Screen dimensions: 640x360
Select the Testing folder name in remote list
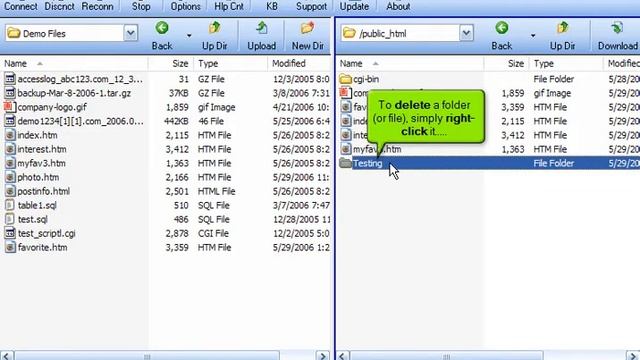pyautogui.click(x=368, y=163)
